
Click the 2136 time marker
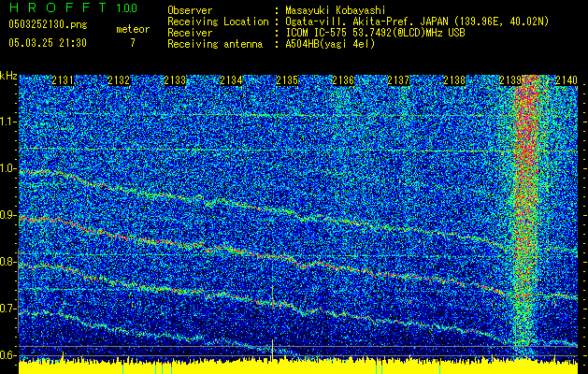pos(343,80)
